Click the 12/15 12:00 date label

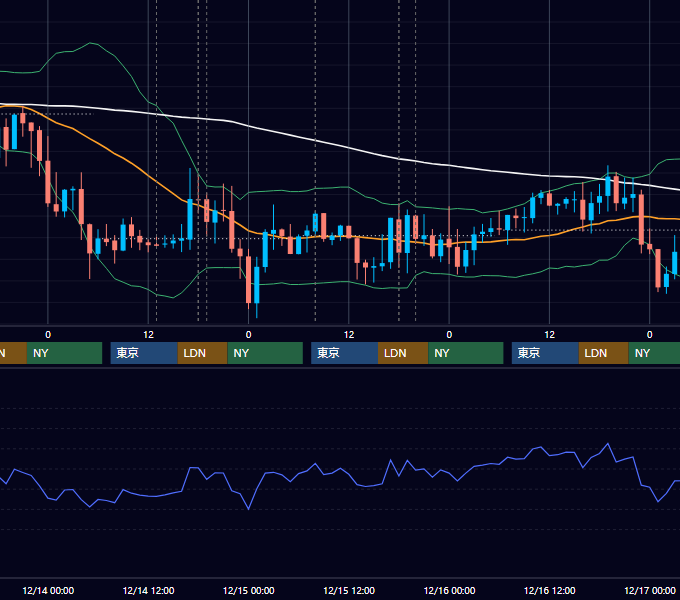tap(349, 590)
